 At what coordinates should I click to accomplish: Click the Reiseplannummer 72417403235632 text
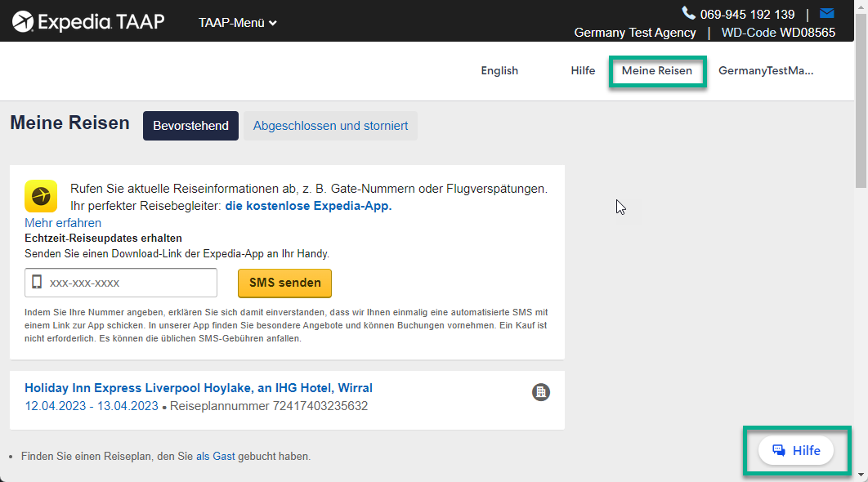click(x=268, y=406)
